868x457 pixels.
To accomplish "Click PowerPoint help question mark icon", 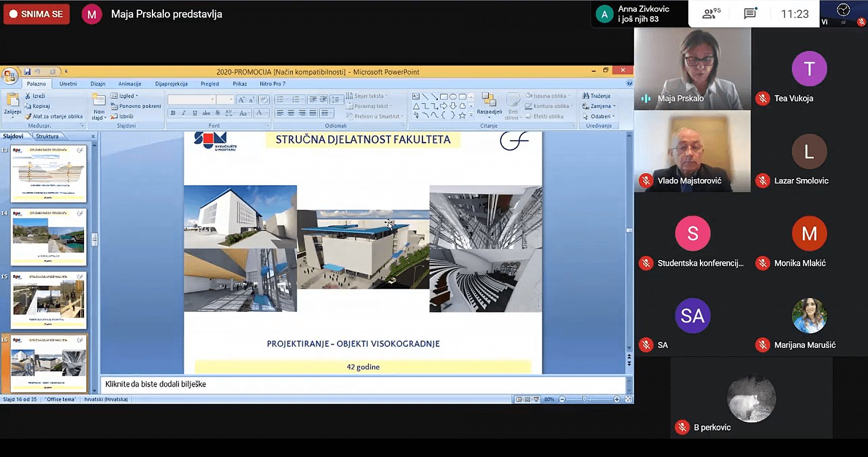I will coord(629,84).
